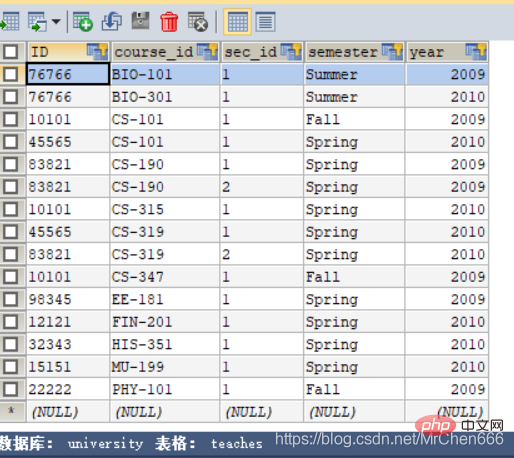Sort by the sec_id column header

click(x=262, y=52)
